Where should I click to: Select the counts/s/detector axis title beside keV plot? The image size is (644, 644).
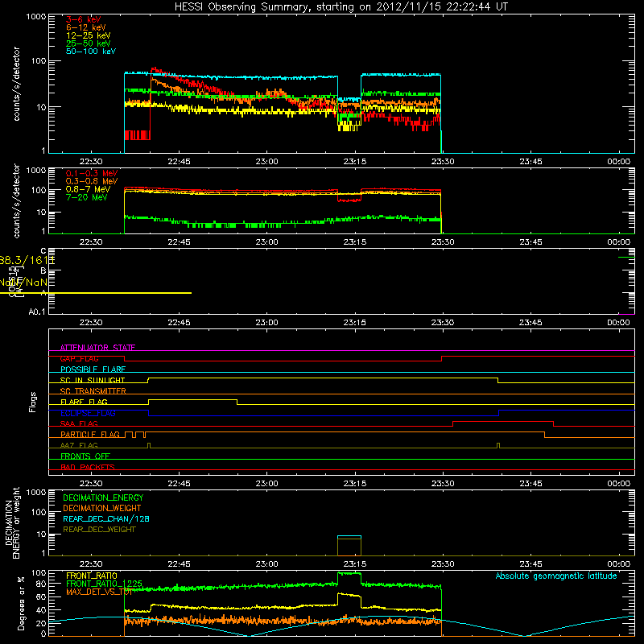(x=16, y=84)
